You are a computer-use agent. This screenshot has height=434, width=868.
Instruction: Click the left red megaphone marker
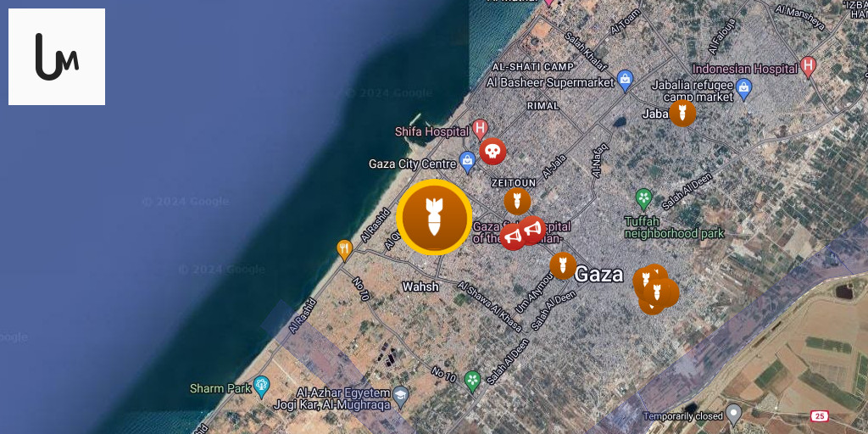click(x=513, y=237)
